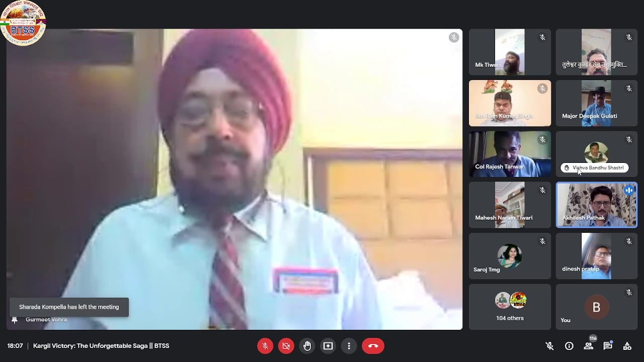644x362 pixels.
Task: Click the speaking indicator on Akhilesh Pathak's tile
Action: click(x=629, y=190)
